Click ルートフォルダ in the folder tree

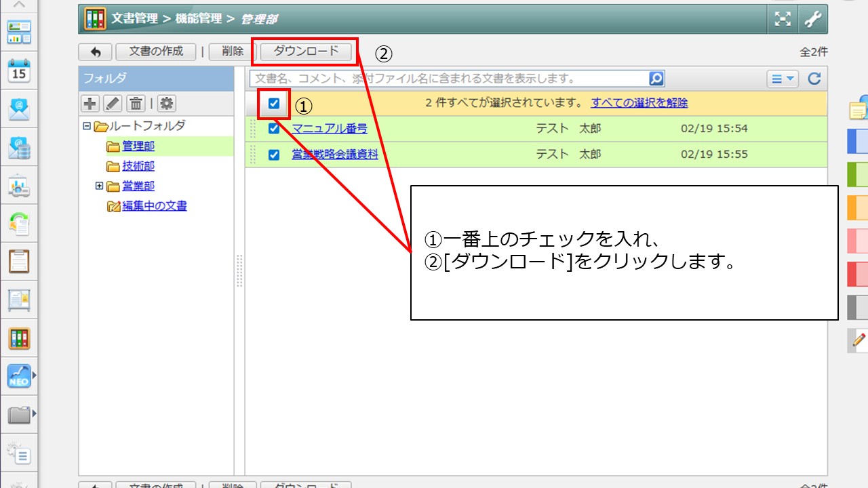[147, 126]
